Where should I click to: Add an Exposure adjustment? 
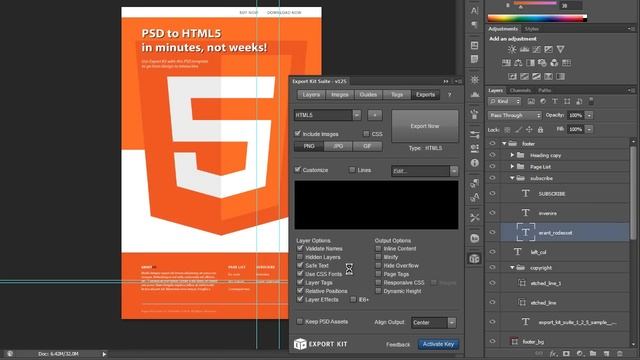[548, 49]
